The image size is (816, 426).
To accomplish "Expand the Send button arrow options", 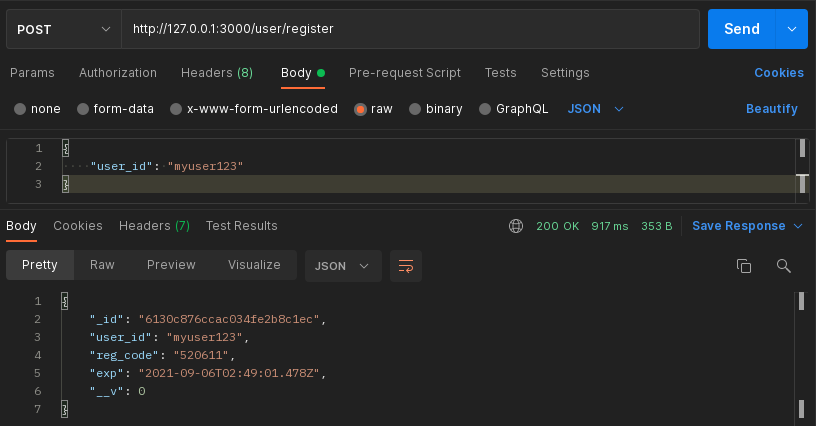I will [x=792, y=29].
